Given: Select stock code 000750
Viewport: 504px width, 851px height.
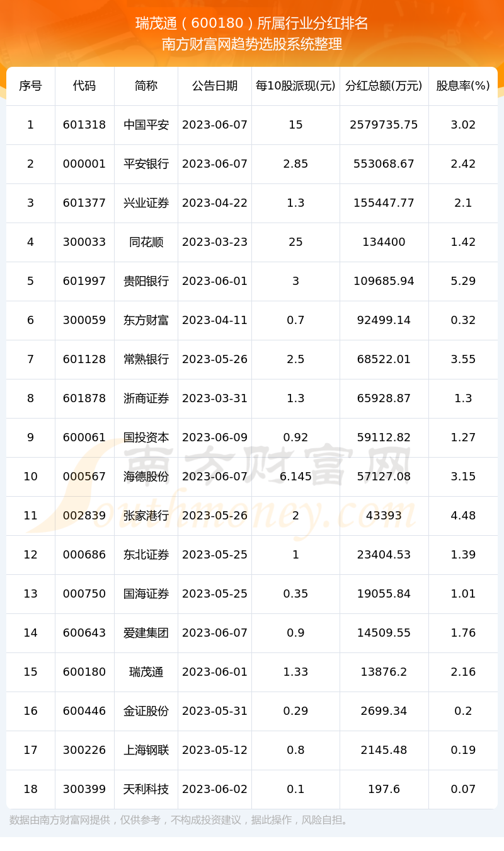Looking at the screenshot, I should pyautogui.click(x=84, y=594).
